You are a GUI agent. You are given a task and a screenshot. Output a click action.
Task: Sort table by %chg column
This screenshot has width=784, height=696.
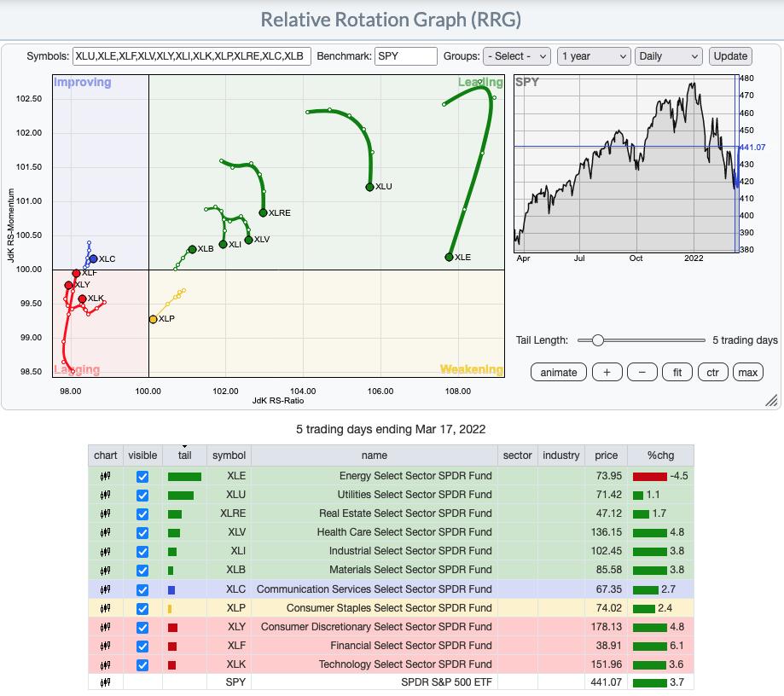click(660, 455)
